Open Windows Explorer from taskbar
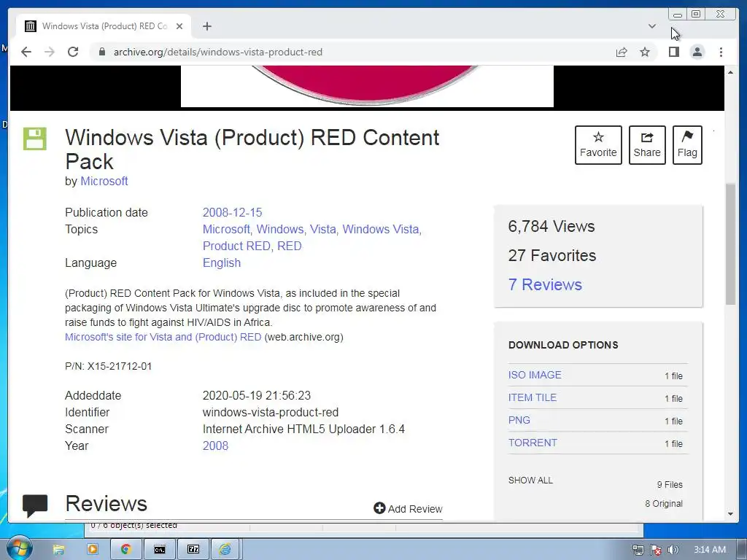The image size is (747, 560). pyautogui.click(x=58, y=550)
